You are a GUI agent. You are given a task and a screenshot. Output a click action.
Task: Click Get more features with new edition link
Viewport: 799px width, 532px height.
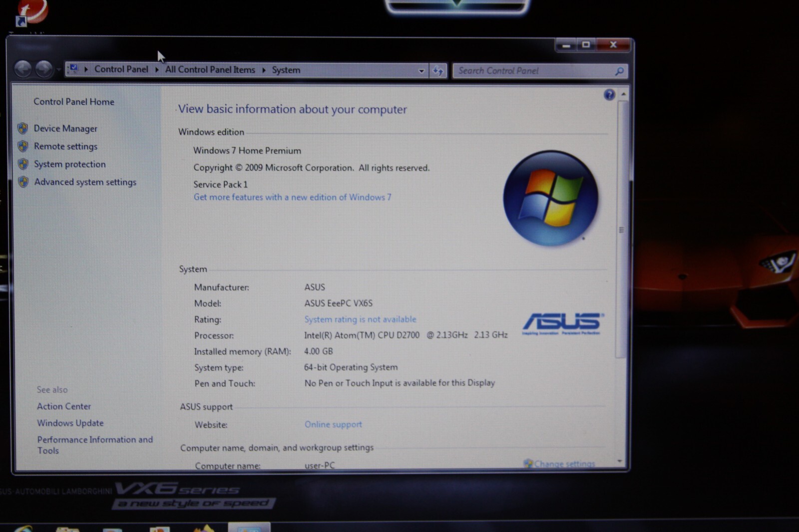(293, 197)
